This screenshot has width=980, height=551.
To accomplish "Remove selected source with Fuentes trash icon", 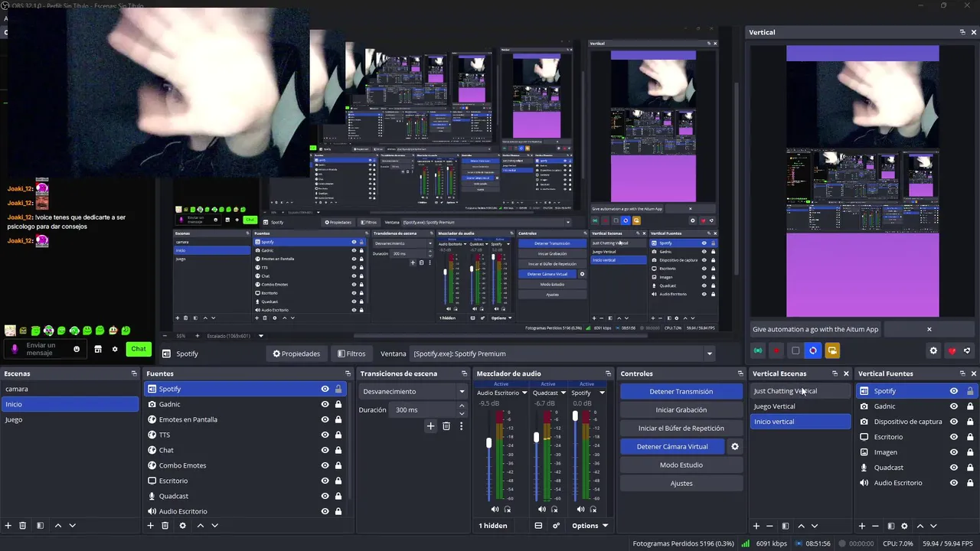I will click(x=165, y=526).
